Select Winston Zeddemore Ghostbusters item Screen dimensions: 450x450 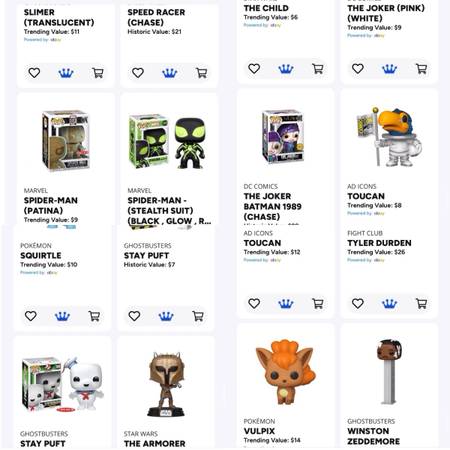(x=373, y=436)
